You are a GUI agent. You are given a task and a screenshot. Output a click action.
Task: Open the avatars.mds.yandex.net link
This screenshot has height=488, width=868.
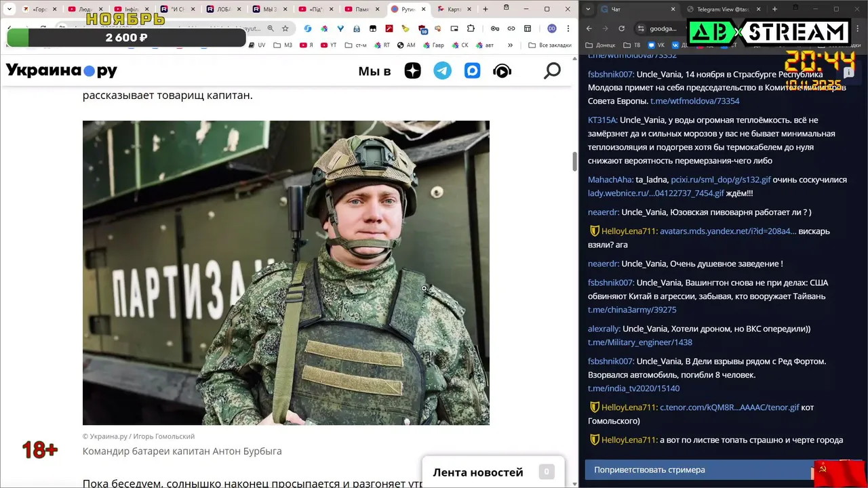[728, 231]
